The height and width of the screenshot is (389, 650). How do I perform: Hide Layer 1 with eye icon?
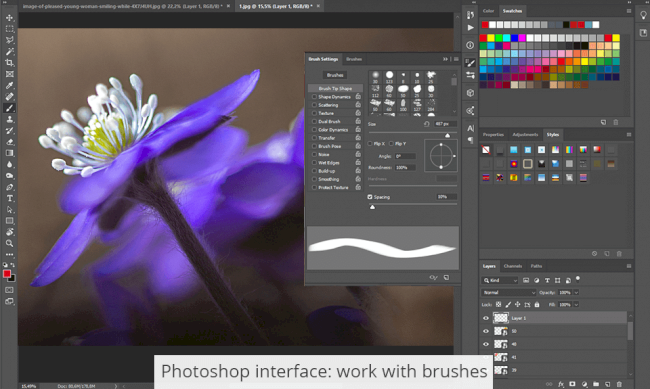click(486, 318)
